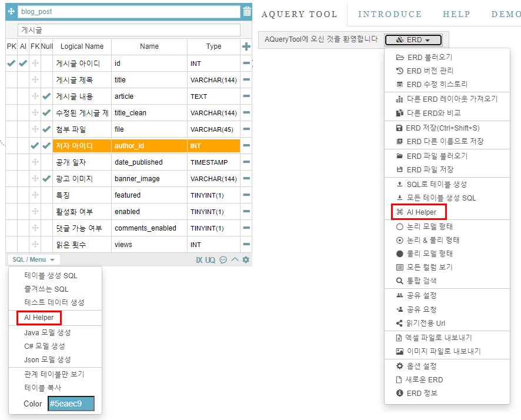Toggle the PK checkmark for the id column

click(11, 63)
